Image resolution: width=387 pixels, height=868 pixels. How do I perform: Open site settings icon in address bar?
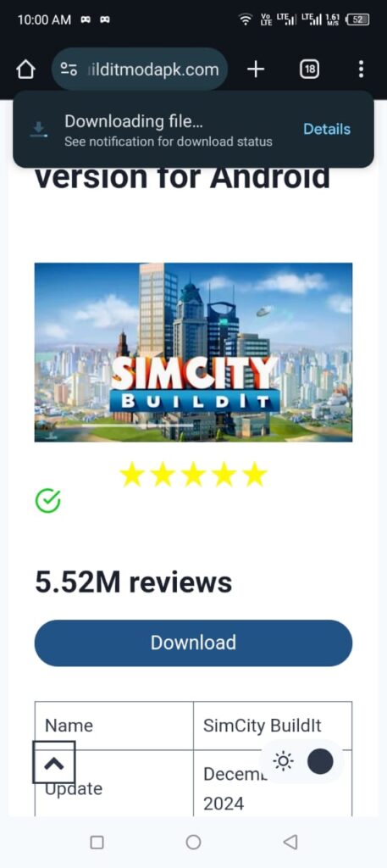69,70
